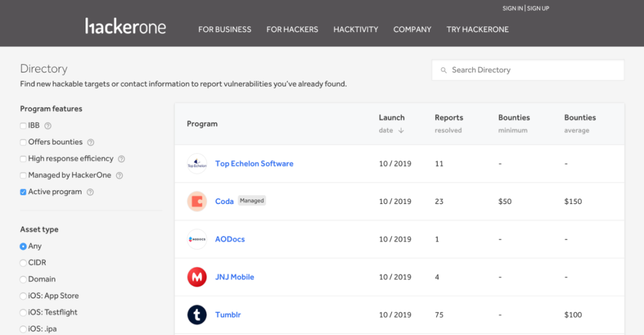
Task: Click Top Echelon's 11 resolved reports
Action: [x=439, y=164]
